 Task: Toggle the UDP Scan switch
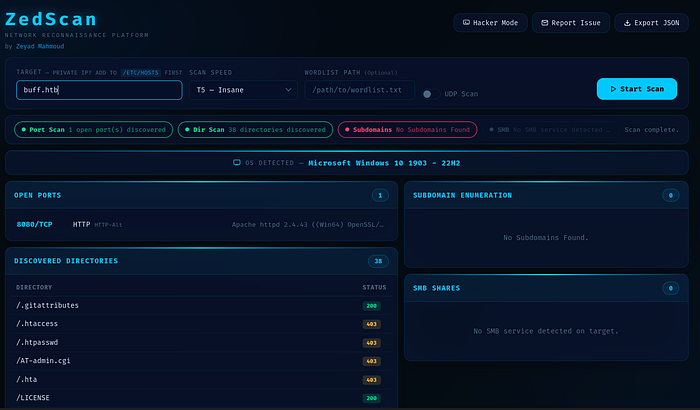tap(431, 94)
